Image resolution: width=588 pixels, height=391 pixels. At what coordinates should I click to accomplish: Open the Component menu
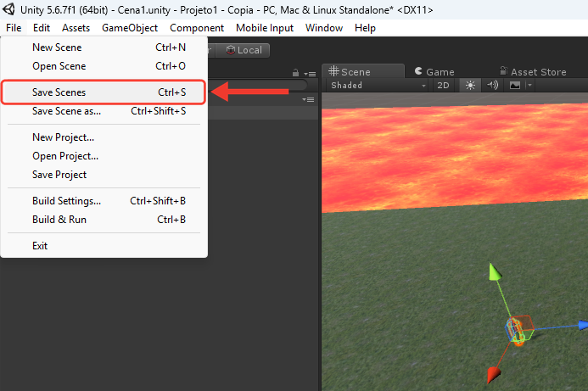pyautogui.click(x=197, y=28)
